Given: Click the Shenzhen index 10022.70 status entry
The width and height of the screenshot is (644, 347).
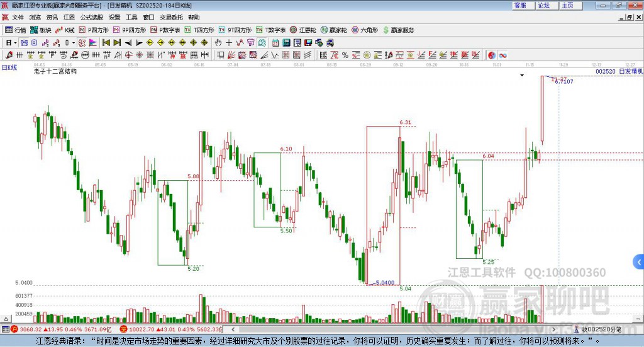Looking at the screenshot, I should 171,329.
